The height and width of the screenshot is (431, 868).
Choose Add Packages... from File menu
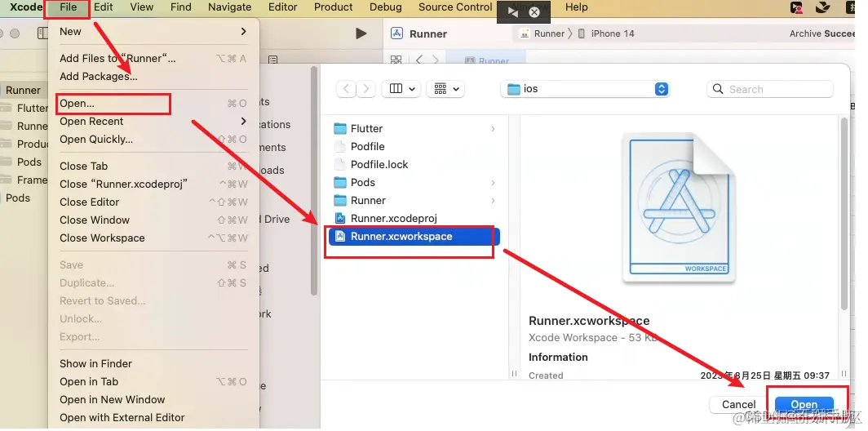pyautogui.click(x=153, y=77)
